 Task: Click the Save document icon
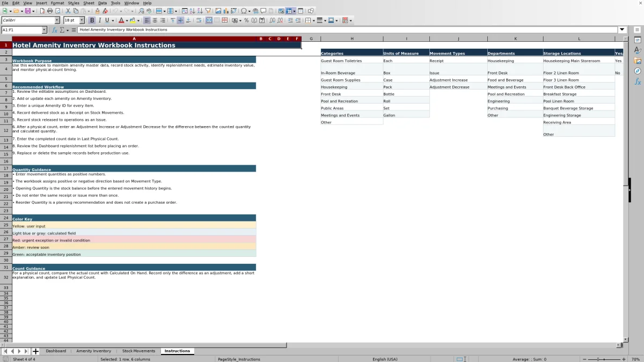coord(27,11)
